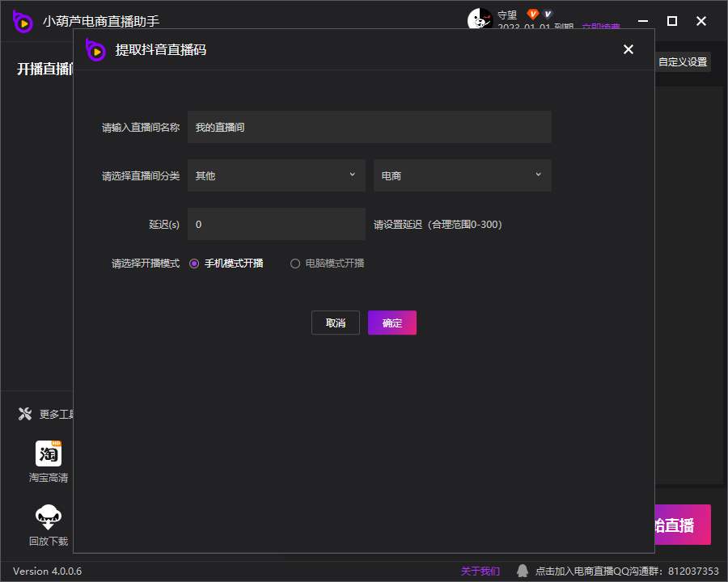This screenshot has width=728, height=582.
Task: Open the 回放下载 tool icon
Action: pos(49,517)
